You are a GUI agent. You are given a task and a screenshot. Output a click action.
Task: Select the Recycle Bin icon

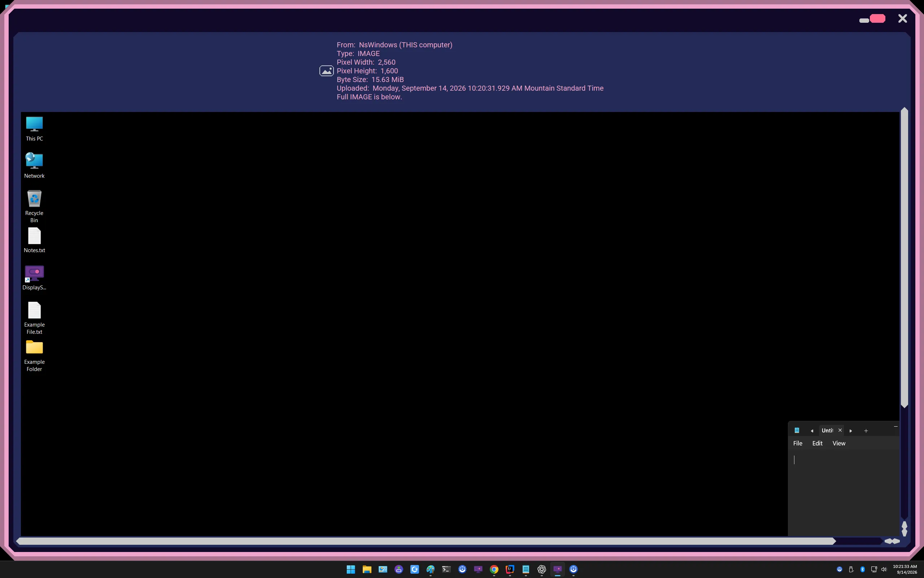click(x=34, y=206)
